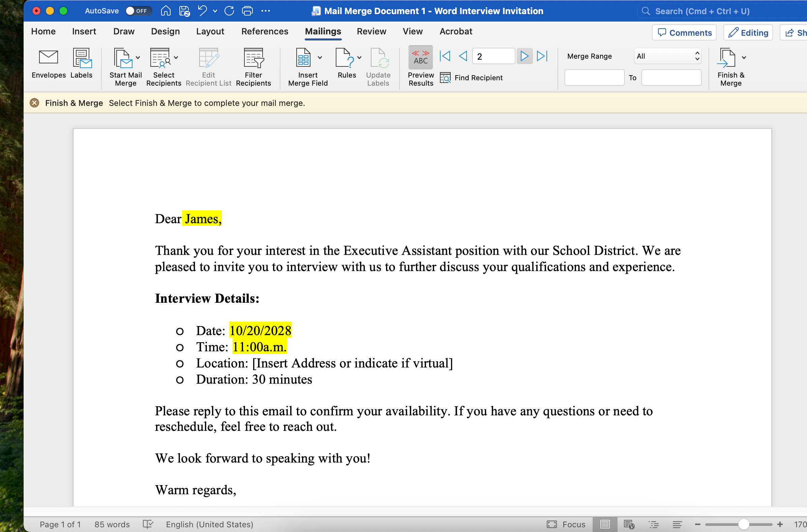Expand the Finish & Merge dropdown arrow
The image size is (807, 532).
click(744, 58)
